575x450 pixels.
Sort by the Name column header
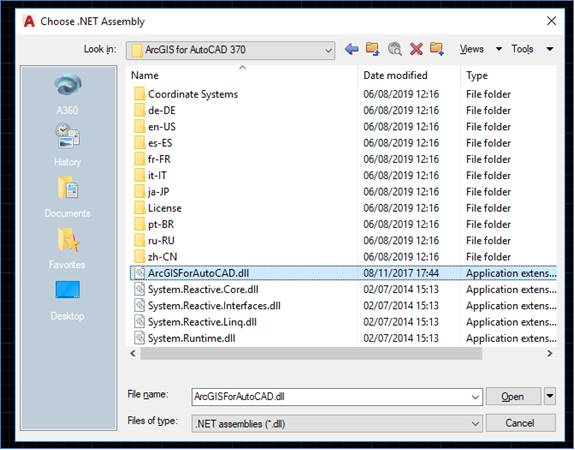pyautogui.click(x=145, y=76)
